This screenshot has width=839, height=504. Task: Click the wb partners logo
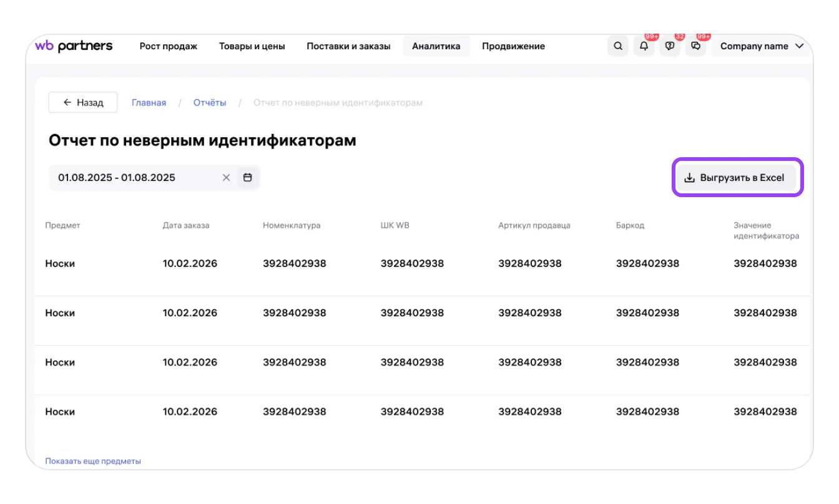[74, 46]
